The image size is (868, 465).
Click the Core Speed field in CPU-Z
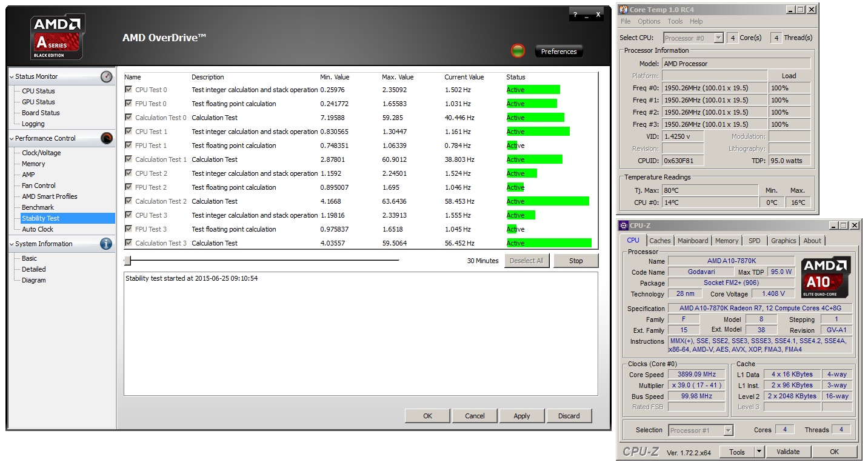point(697,375)
